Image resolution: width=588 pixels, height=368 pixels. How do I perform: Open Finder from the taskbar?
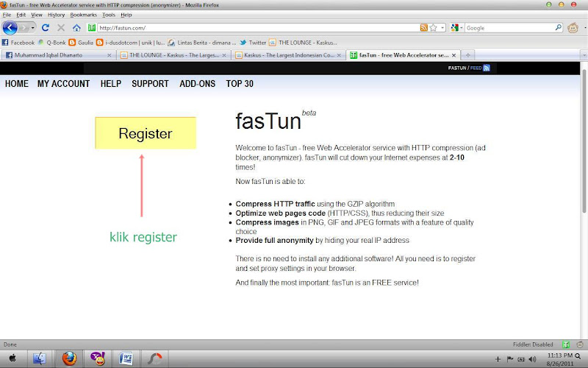point(40,358)
